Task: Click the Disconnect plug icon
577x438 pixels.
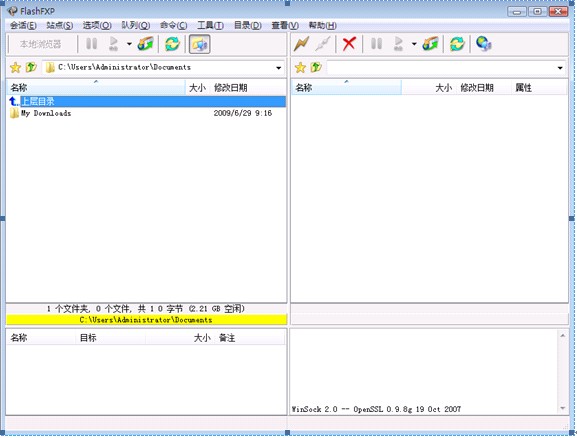Action: pyautogui.click(x=322, y=44)
